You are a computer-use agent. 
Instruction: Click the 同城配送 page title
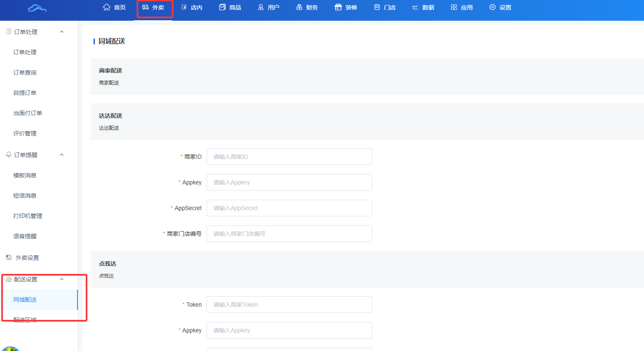coord(112,41)
